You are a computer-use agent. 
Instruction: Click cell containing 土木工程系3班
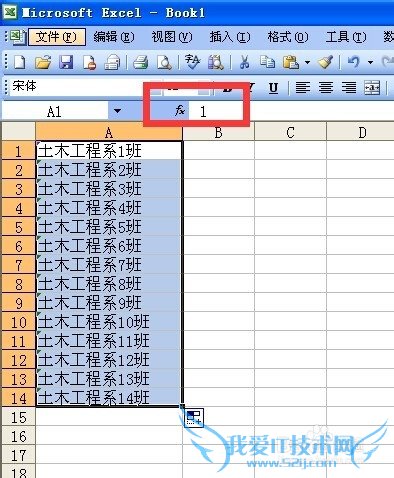point(109,189)
